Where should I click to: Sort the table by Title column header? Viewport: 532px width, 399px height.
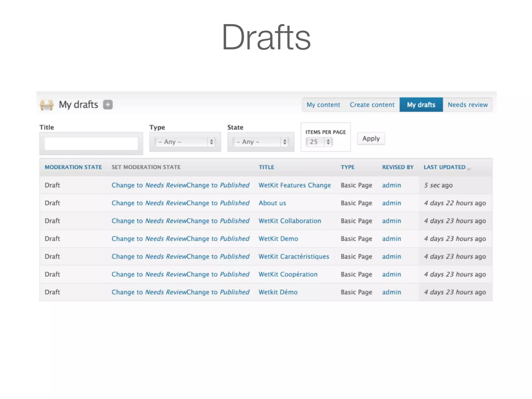coord(266,167)
